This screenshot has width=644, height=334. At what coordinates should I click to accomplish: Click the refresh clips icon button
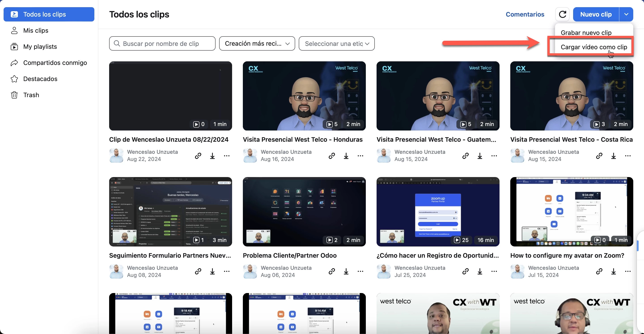click(x=562, y=14)
